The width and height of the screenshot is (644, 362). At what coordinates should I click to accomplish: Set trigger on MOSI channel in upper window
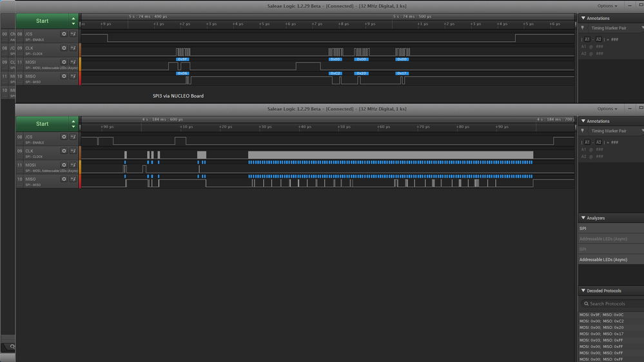[x=73, y=62]
